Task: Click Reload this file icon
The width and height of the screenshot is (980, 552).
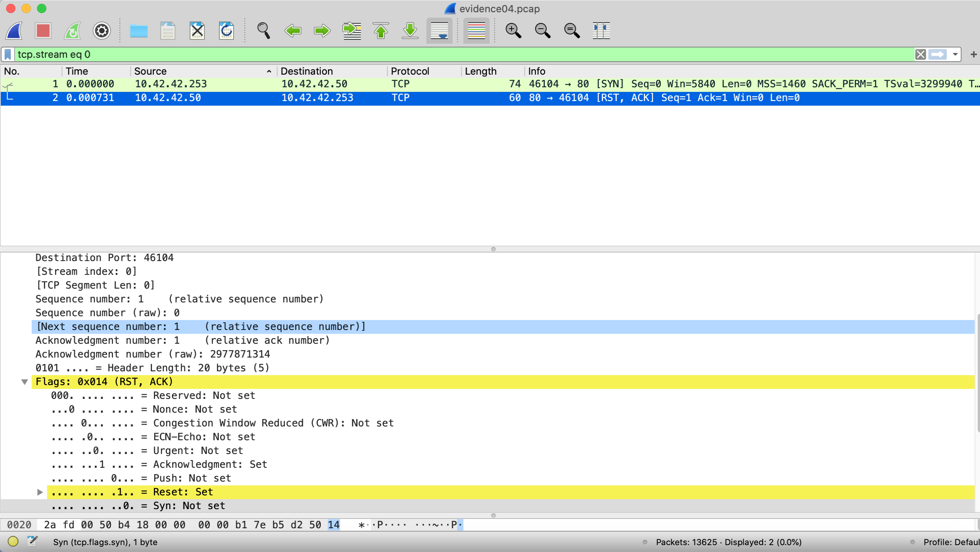Action: [x=226, y=31]
